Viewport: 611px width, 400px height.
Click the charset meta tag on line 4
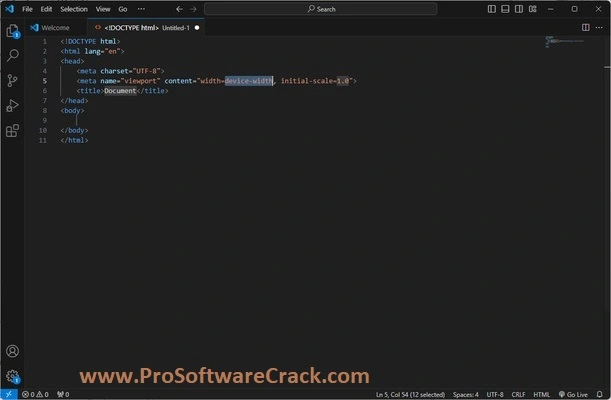(120, 71)
